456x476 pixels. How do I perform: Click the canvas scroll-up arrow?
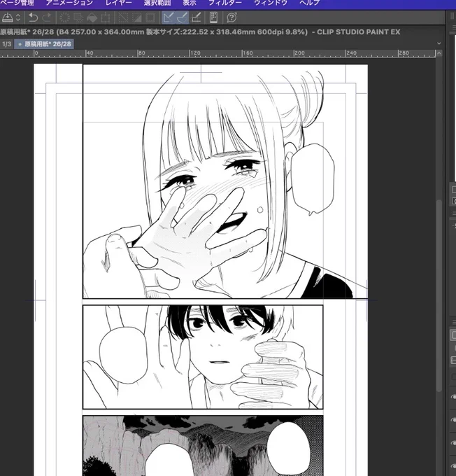pyautogui.click(x=439, y=53)
